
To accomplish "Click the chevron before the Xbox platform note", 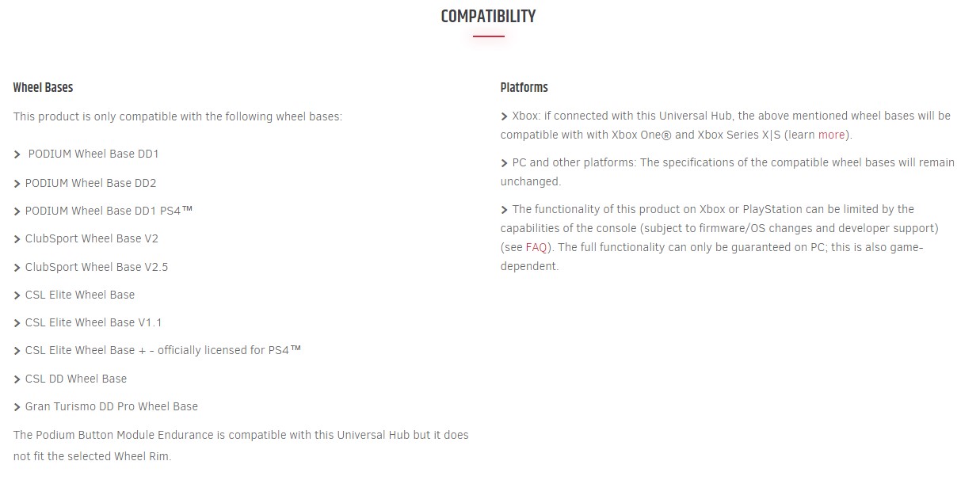I will tap(505, 116).
